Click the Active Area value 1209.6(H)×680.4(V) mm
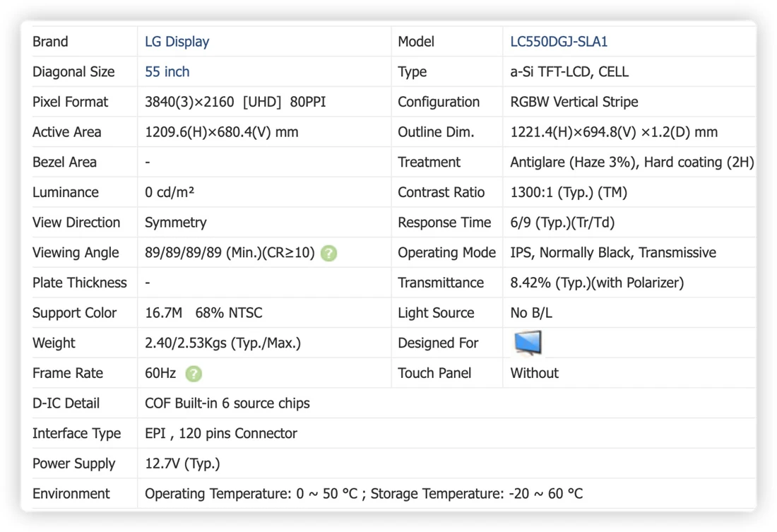The height and width of the screenshot is (532, 777). coord(222,132)
